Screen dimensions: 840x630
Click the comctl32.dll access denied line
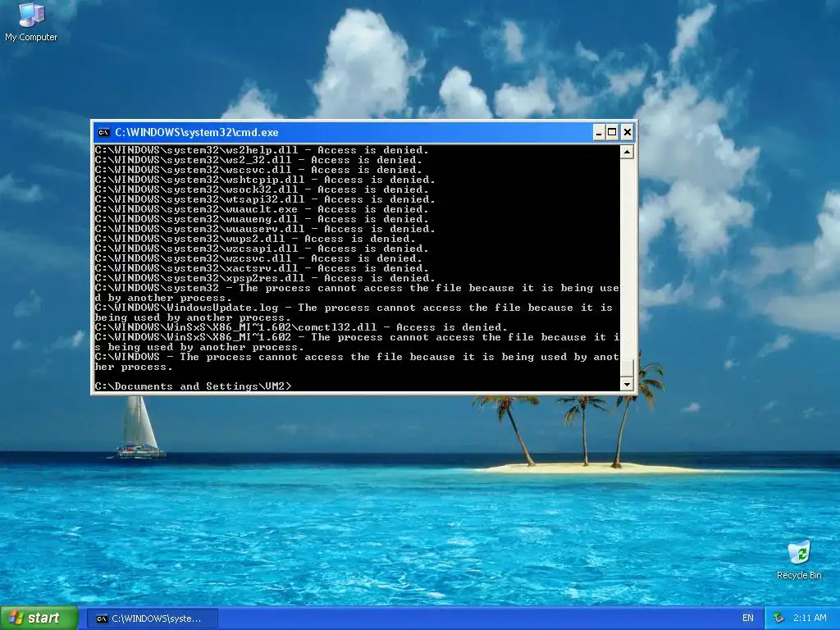click(x=301, y=327)
